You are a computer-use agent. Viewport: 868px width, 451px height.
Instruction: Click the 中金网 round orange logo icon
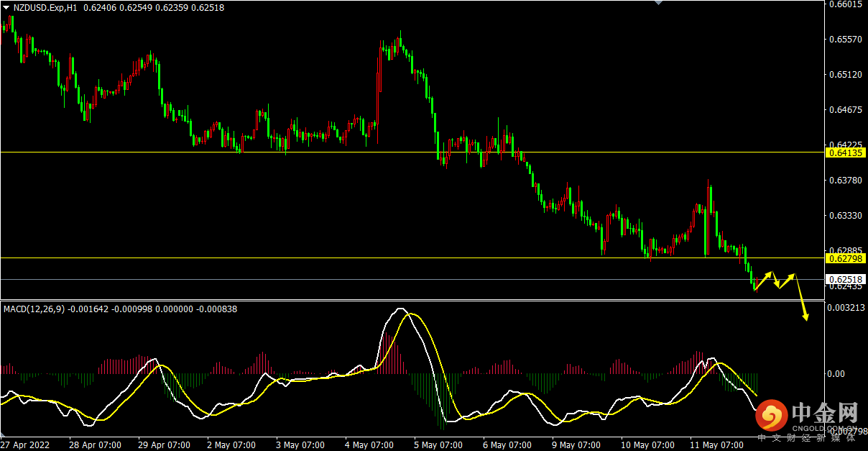pyautogui.click(x=771, y=415)
